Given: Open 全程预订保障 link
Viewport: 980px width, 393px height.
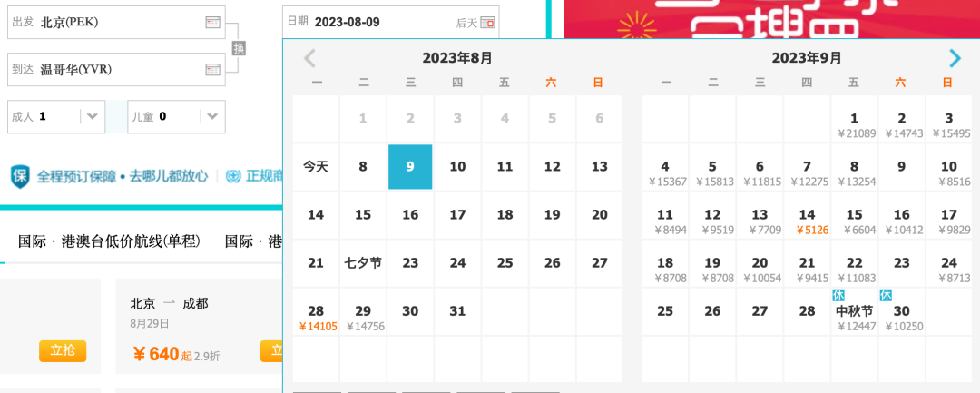Looking at the screenshot, I should pos(78,176).
